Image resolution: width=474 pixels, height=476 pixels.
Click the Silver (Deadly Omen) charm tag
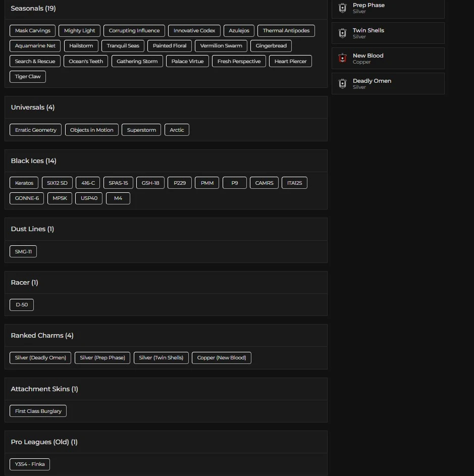coord(40,358)
